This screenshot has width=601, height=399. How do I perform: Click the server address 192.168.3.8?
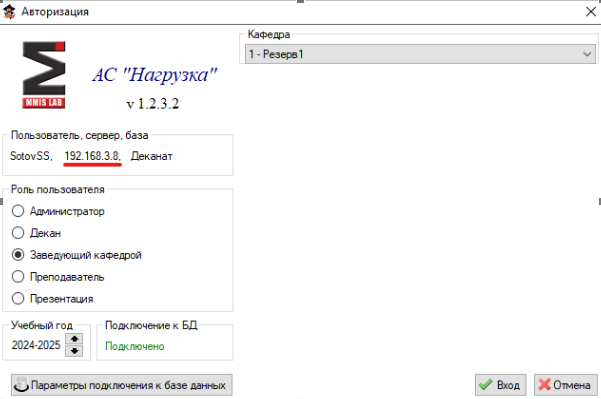pos(92,156)
